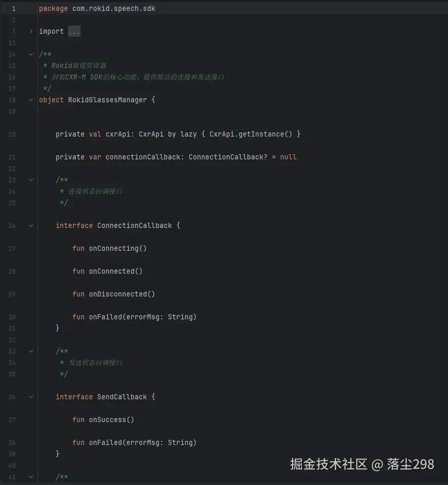Screen dimensions: 448x485
Task: Place cursor on RokidGlassesManager object name
Action: tap(107, 100)
